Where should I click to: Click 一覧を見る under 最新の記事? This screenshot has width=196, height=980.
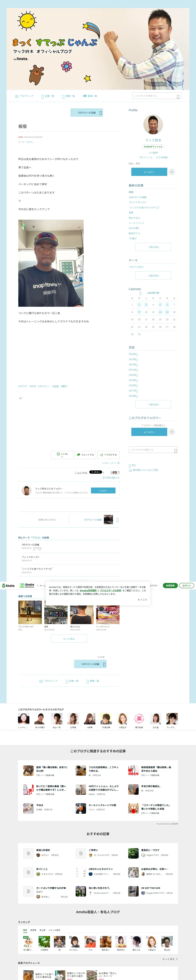(x=153, y=247)
